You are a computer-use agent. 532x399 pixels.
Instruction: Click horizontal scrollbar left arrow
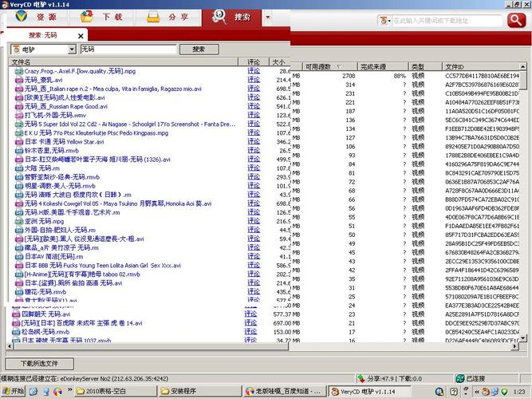pos(10,346)
